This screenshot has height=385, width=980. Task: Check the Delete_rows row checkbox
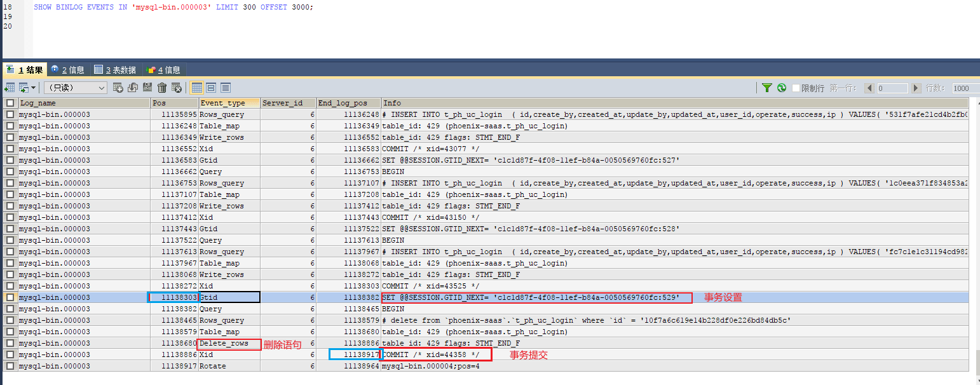tap(10, 343)
